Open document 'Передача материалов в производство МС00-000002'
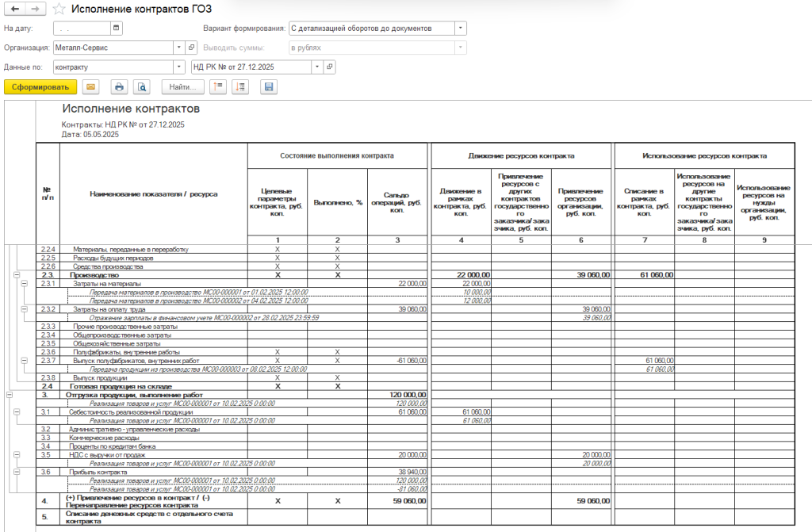This screenshot has height=532, width=812. pyautogui.click(x=198, y=300)
